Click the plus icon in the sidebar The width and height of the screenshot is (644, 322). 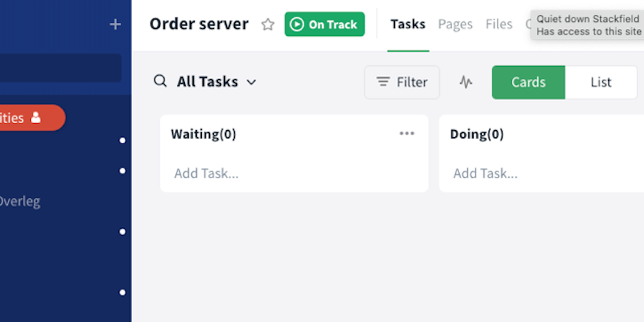tap(115, 25)
